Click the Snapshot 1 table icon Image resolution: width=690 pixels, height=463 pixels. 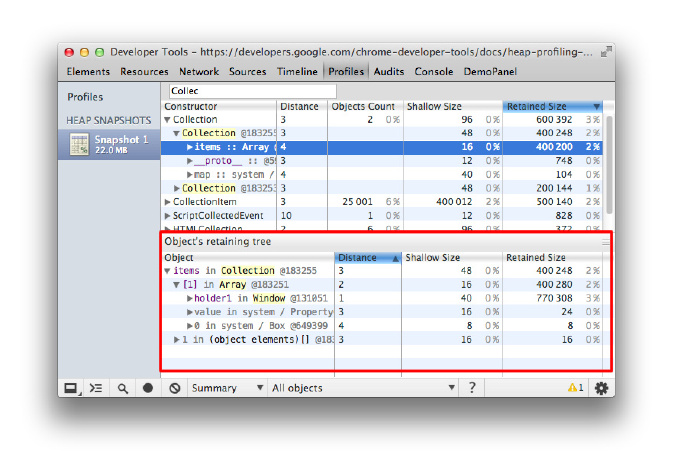[x=79, y=144]
